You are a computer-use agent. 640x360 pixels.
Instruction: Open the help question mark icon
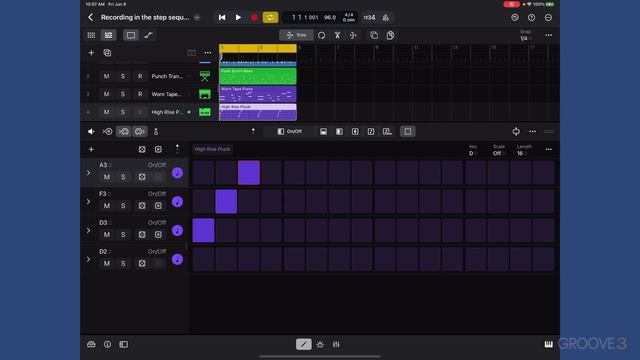[x=531, y=18]
